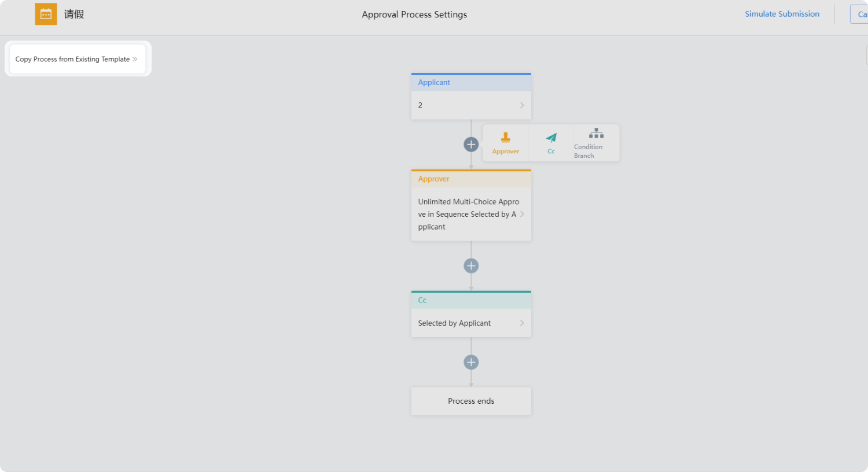The width and height of the screenshot is (868, 472).
Task: Expand Copy Process from Existing Template
Action: [78, 59]
